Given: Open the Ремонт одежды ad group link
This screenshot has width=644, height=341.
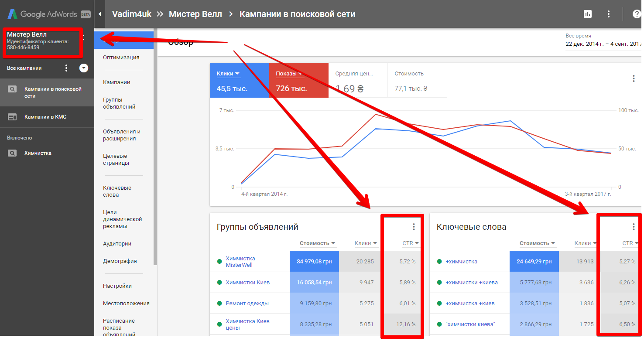Looking at the screenshot, I should (x=247, y=303).
